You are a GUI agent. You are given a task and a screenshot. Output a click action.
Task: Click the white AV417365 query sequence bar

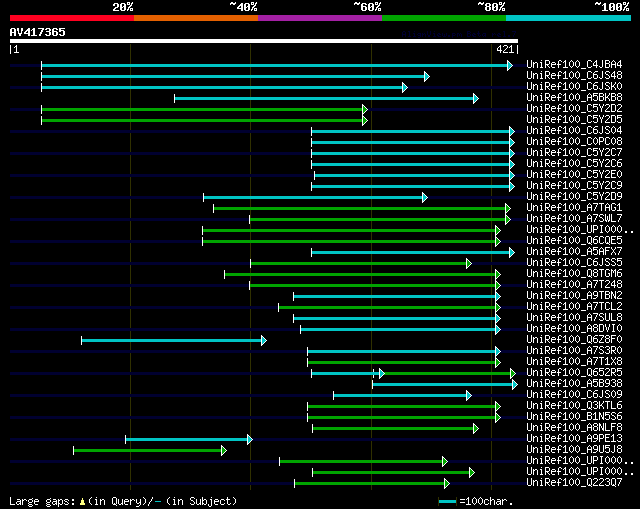point(264,41)
